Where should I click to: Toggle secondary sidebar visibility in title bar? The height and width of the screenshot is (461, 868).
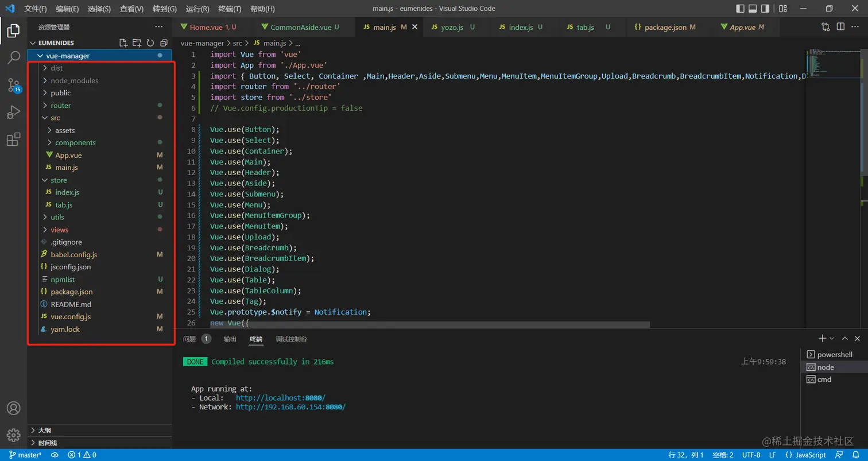[x=765, y=9]
